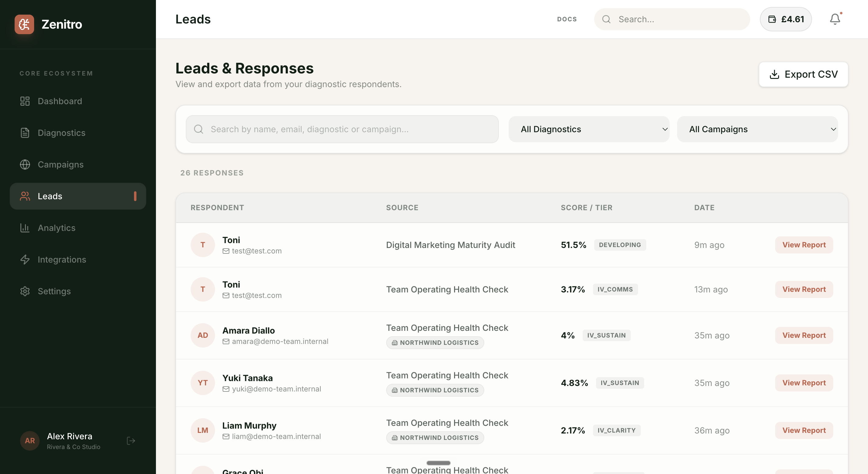The width and height of the screenshot is (868, 474).
Task: View Report for the Digital Marketing Maturity Audit
Action: point(804,245)
